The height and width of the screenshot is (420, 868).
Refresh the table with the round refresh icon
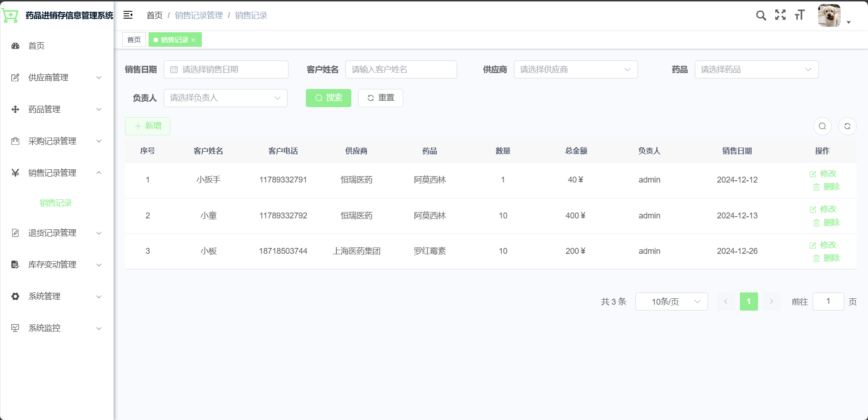(848, 126)
